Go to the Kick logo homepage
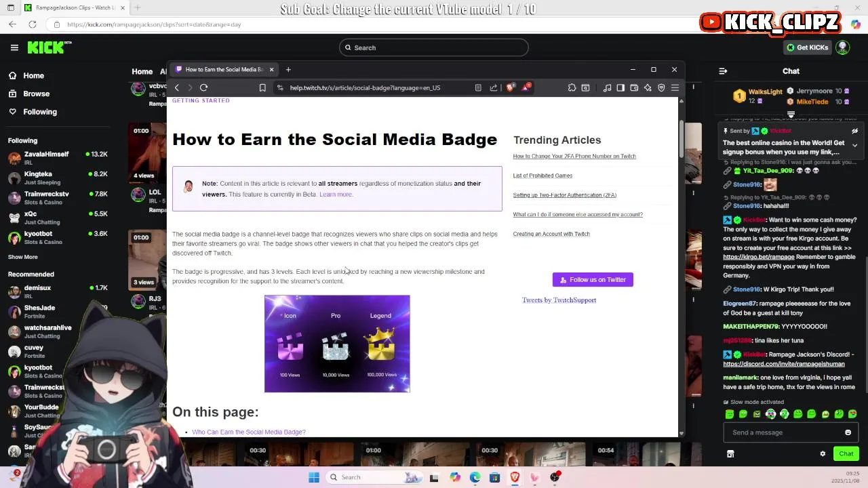The width and height of the screenshot is (868, 488). (49, 47)
